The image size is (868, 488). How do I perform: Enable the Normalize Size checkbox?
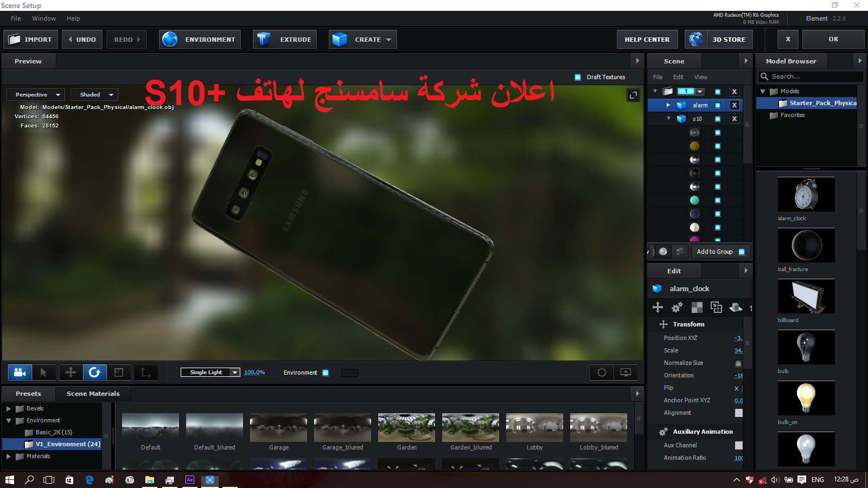point(738,363)
